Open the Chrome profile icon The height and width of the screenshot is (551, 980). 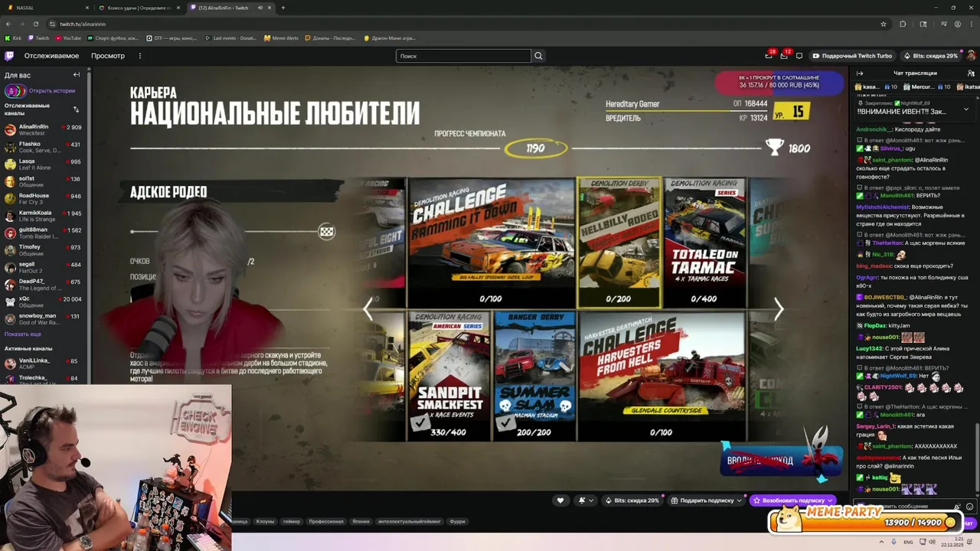958,24
